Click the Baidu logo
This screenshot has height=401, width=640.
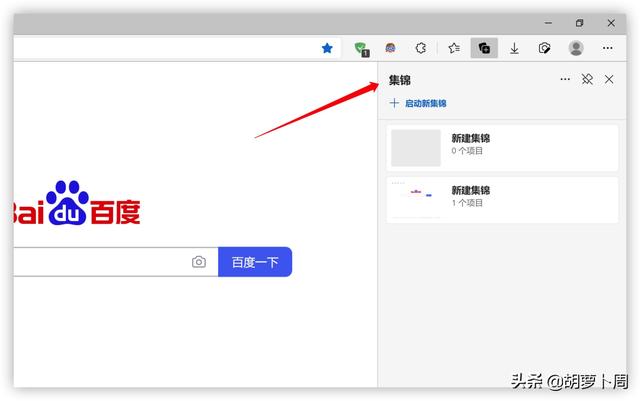(77, 203)
